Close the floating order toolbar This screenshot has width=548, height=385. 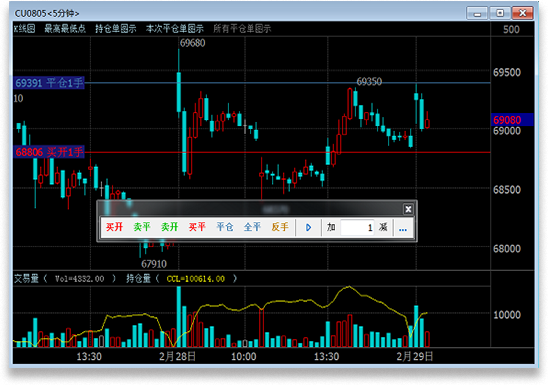click(408, 209)
